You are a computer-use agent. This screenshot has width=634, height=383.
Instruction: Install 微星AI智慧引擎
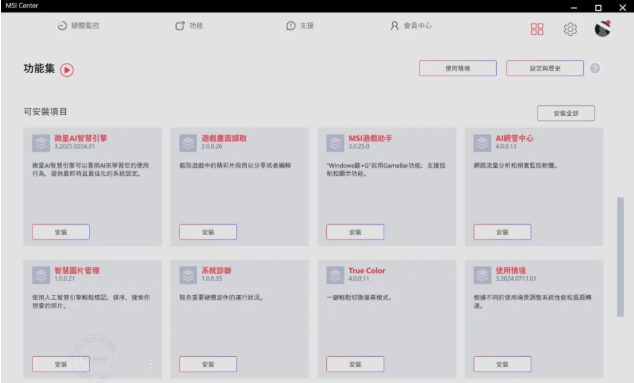pos(61,232)
